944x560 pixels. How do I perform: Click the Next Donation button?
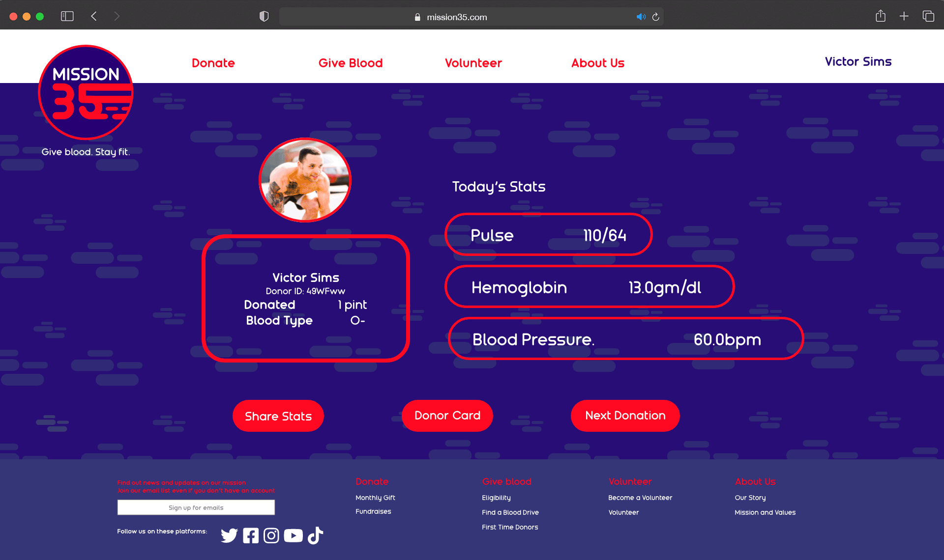(625, 416)
